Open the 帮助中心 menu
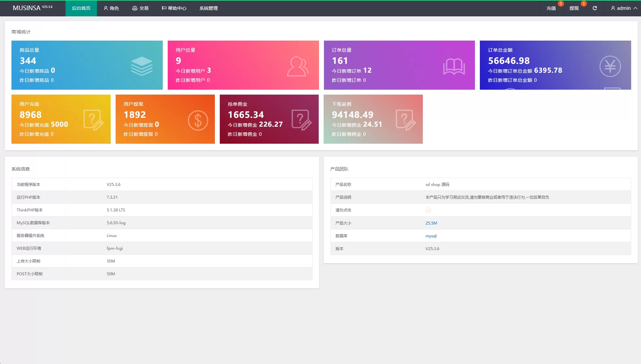The width and height of the screenshot is (641, 364). point(174,8)
